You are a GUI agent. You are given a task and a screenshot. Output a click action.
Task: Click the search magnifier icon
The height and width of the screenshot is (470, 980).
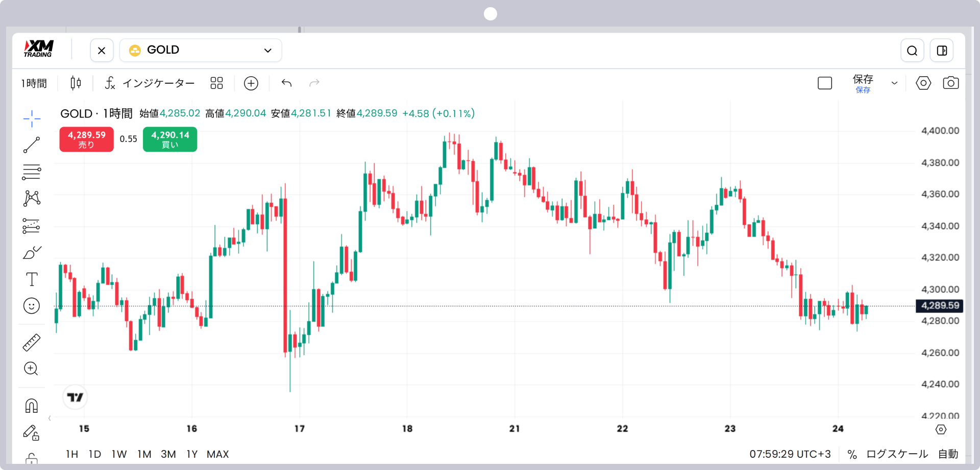click(912, 51)
